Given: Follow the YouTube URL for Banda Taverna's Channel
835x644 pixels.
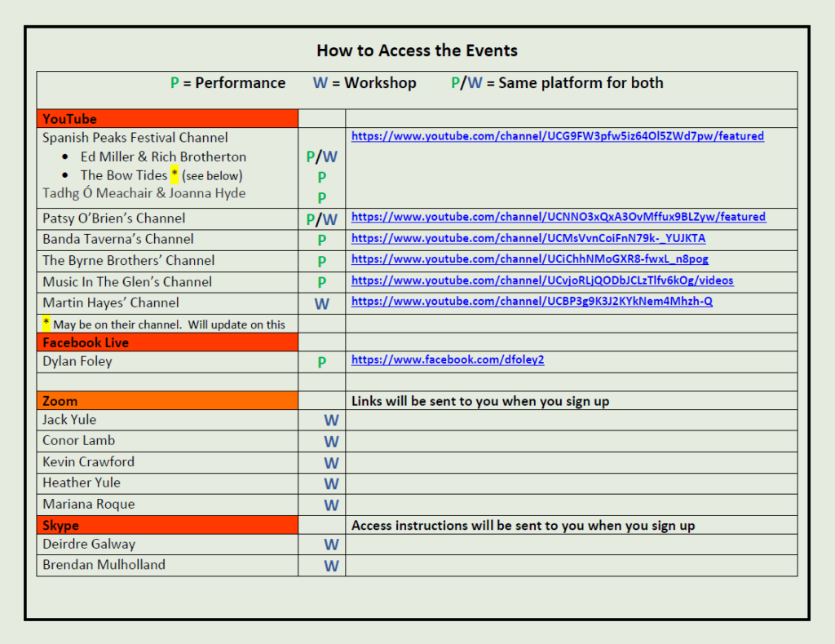Looking at the screenshot, I should [528, 238].
